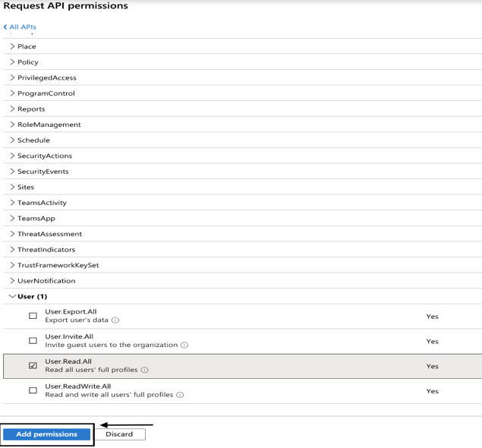This screenshot has width=482, height=448.
Task: Open the UserNotification permissions group
Action: tap(46, 281)
